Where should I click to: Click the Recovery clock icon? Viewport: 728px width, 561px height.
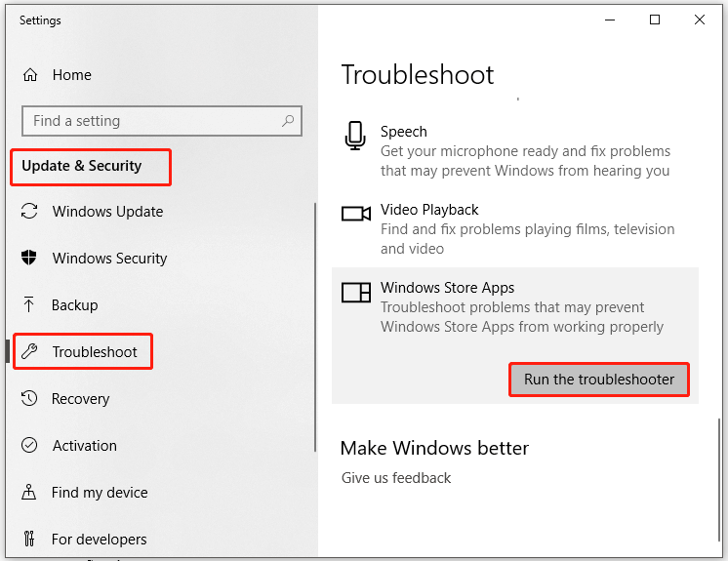pyautogui.click(x=30, y=399)
